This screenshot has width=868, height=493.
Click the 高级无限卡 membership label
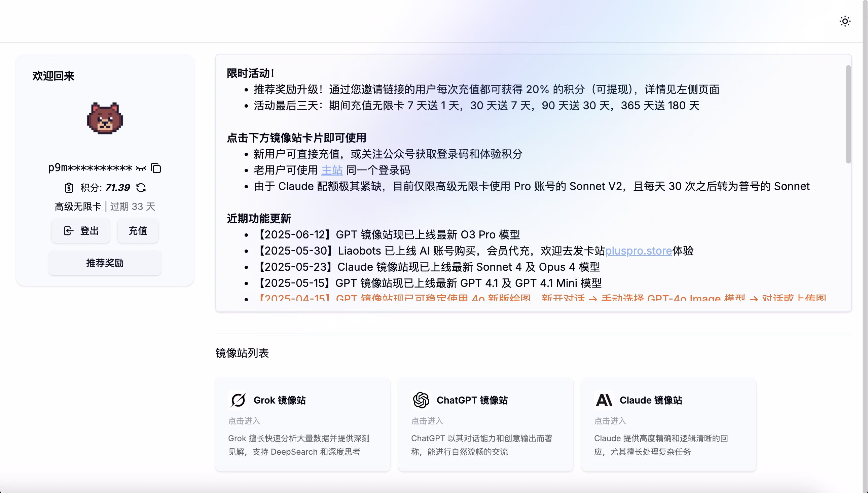click(x=78, y=206)
